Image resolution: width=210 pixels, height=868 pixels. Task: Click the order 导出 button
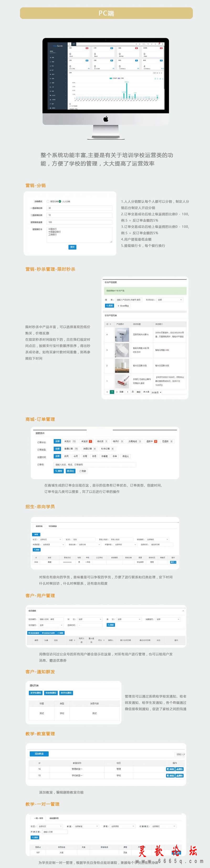(70, 471)
